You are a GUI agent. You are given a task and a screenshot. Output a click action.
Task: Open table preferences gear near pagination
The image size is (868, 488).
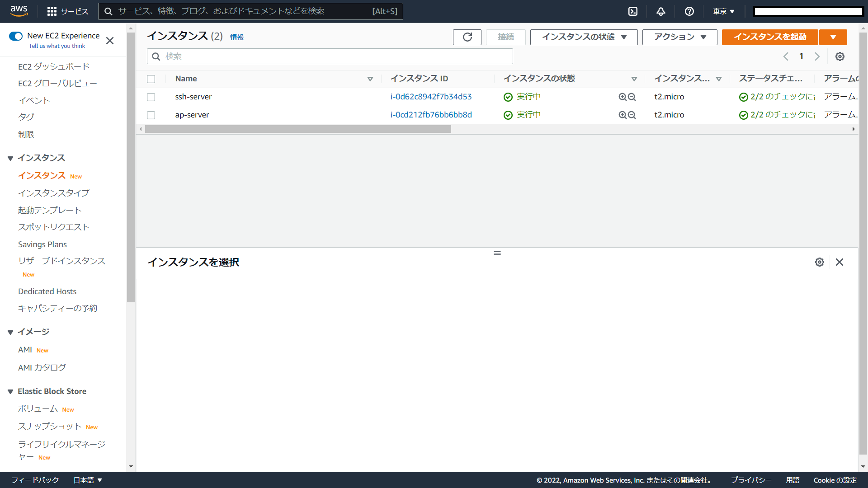click(x=840, y=56)
